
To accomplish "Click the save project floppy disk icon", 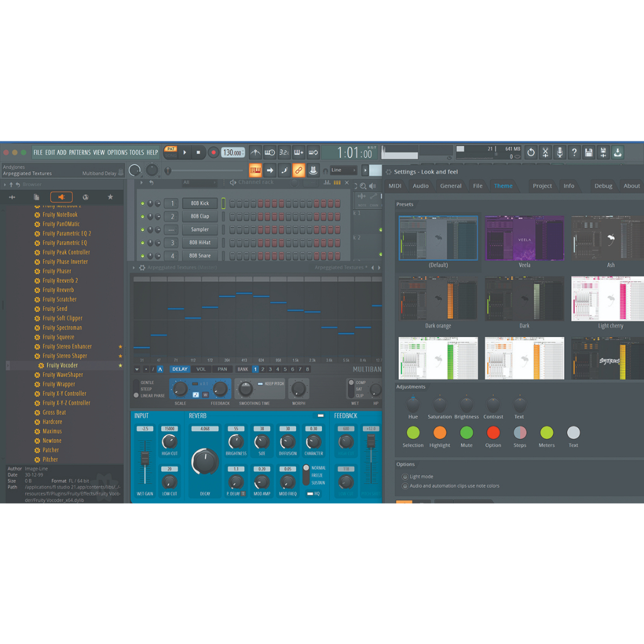I will [x=590, y=152].
